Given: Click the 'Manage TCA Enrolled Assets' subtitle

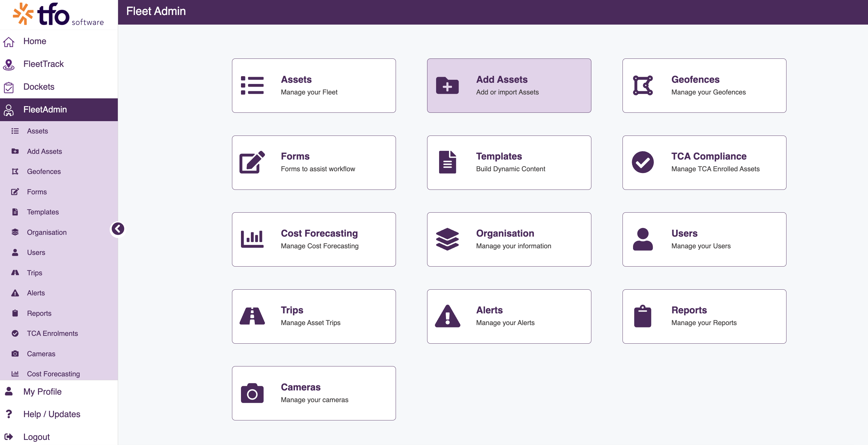Looking at the screenshot, I should (715, 169).
